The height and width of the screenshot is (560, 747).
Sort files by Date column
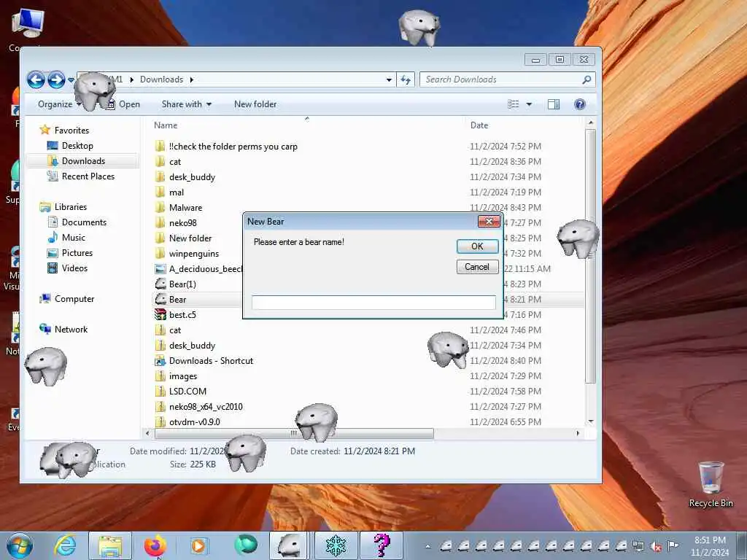click(479, 125)
